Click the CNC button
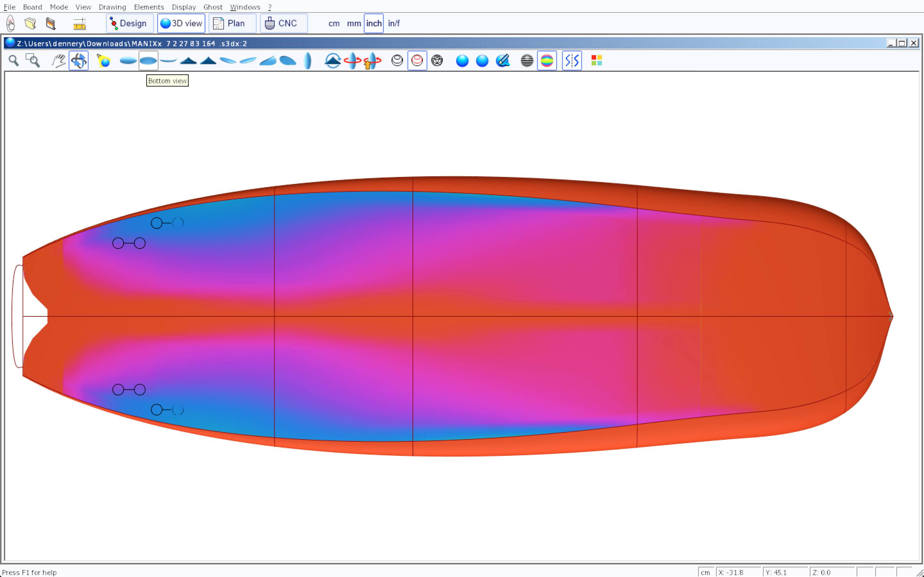This screenshot has height=577, width=924. click(x=283, y=23)
